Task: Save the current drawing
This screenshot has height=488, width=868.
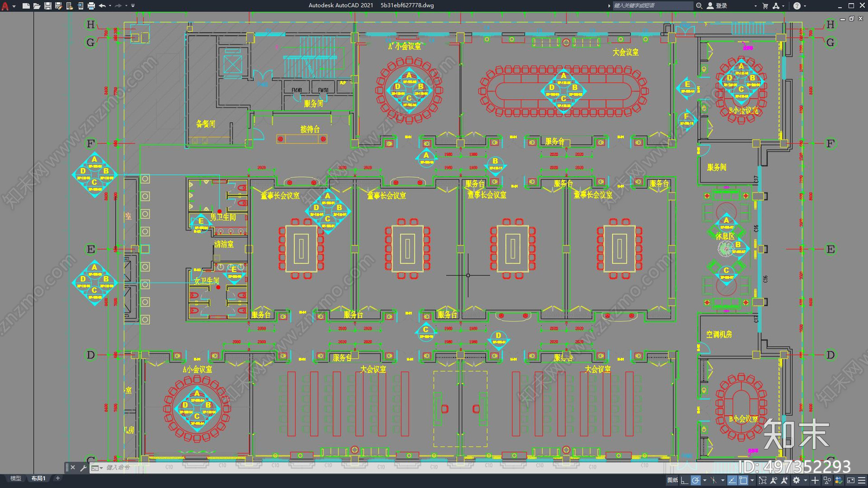Action: click(x=47, y=6)
